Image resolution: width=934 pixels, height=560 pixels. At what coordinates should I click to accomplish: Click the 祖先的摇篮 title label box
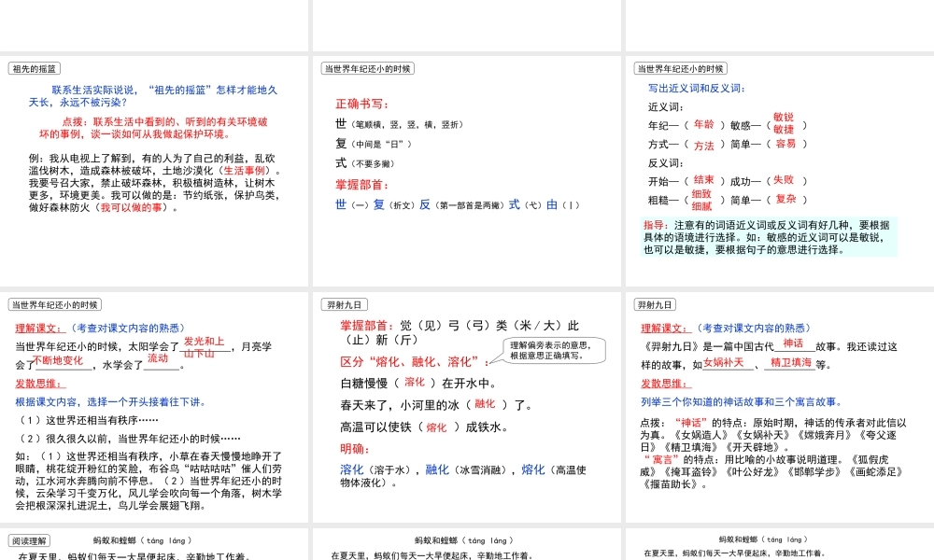(35, 69)
